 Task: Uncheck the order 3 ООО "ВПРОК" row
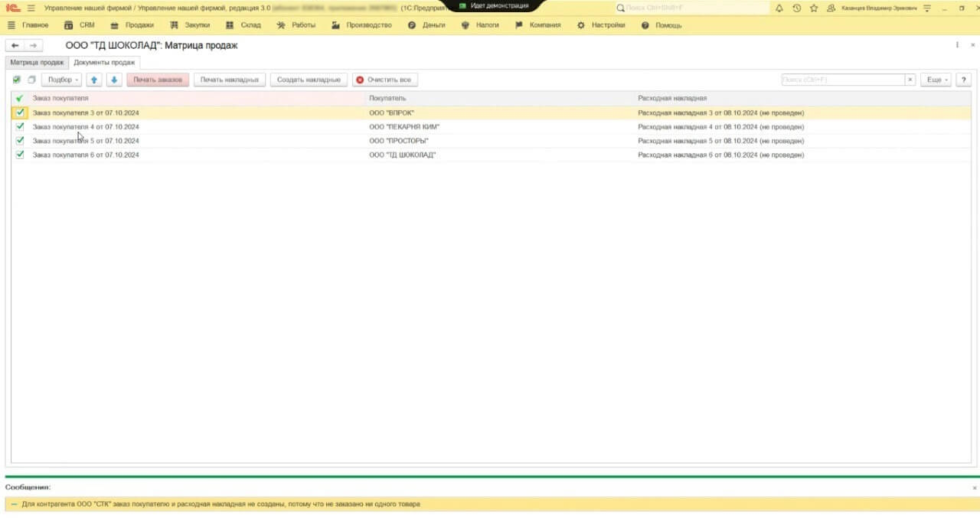(20, 112)
